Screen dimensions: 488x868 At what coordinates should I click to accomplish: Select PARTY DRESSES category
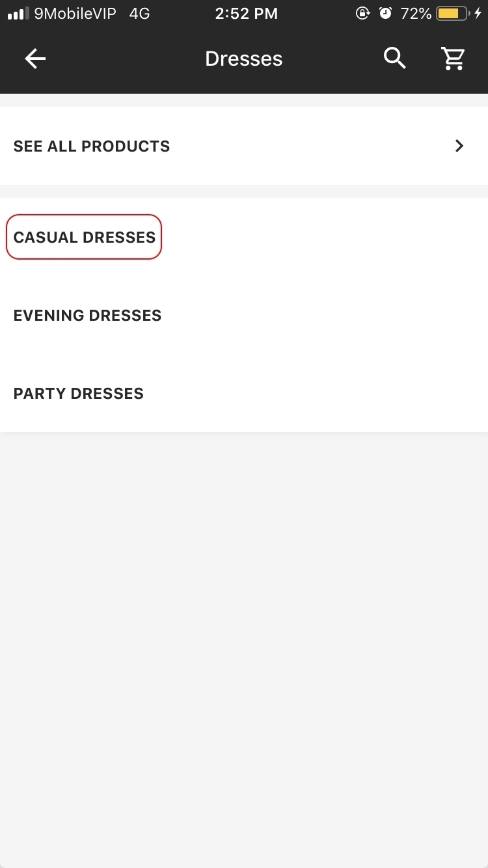79,394
